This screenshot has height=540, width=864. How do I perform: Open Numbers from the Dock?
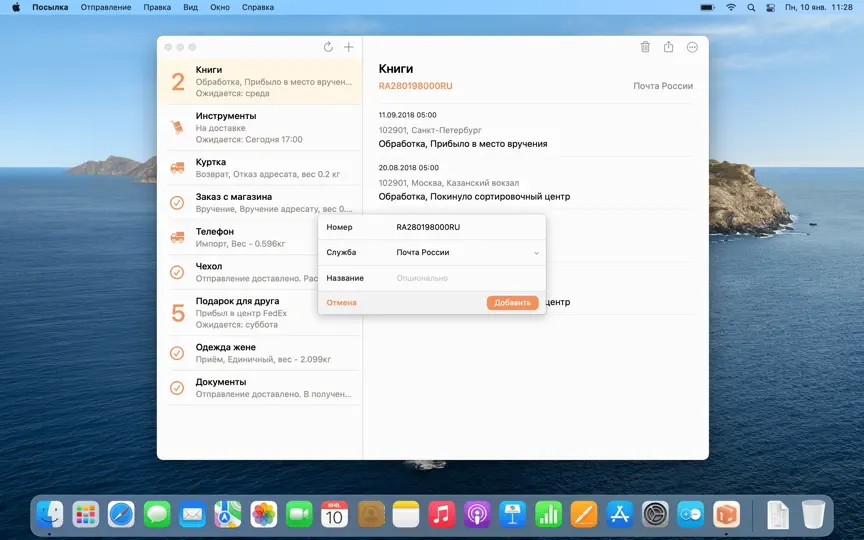(548, 515)
